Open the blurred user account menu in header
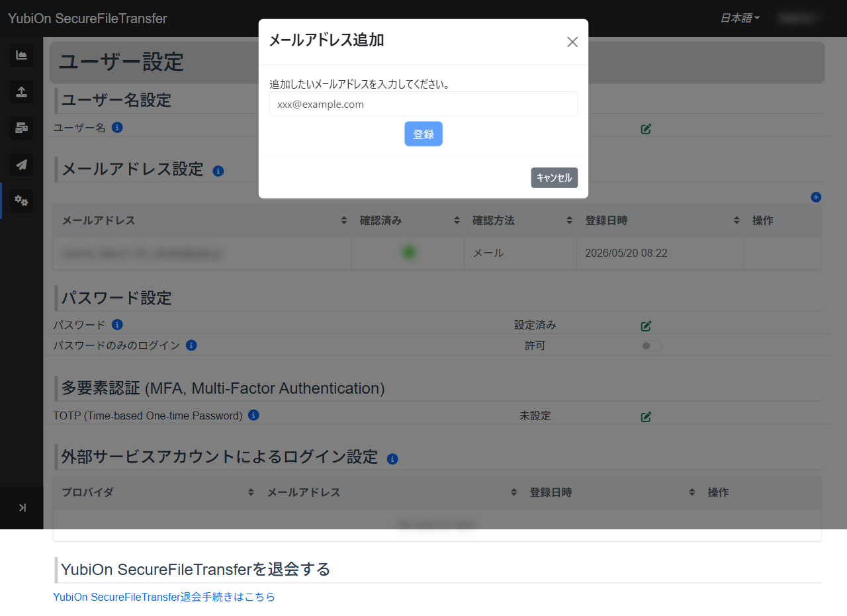847x616 pixels. 799,18
